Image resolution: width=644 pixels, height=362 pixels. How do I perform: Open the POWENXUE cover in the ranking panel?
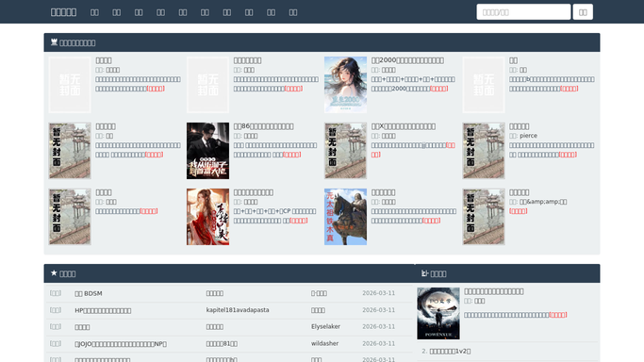tap(438, 314)
